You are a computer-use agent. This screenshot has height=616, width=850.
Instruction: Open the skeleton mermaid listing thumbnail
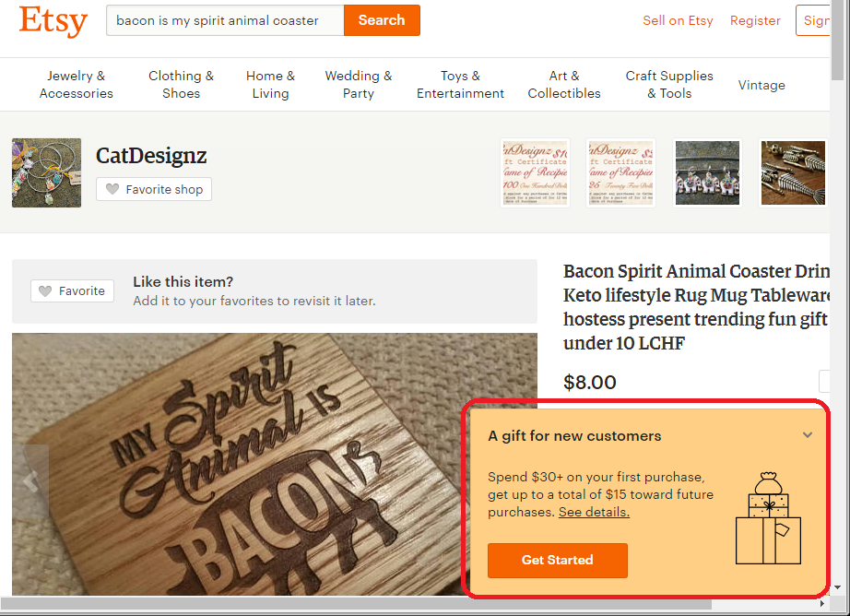[x=793, y=173]
